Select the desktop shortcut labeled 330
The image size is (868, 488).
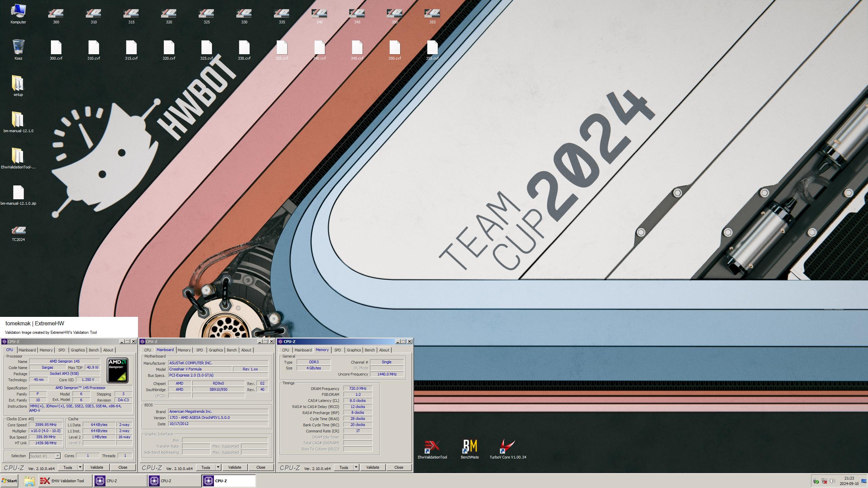tap(244, 16)
